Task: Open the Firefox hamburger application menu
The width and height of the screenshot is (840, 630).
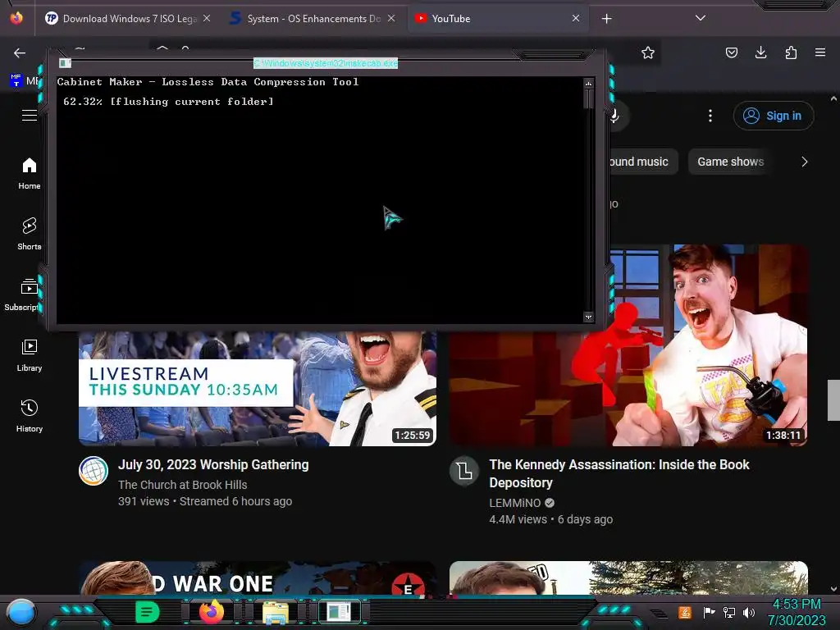Action: tap(820, 52)
